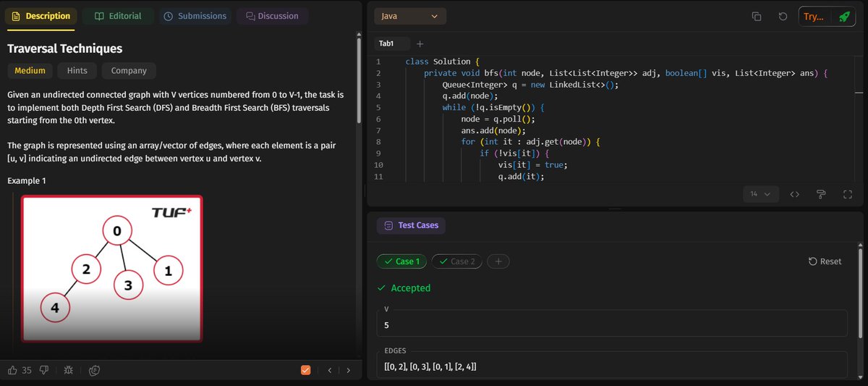Click the Example 1 graph image
The width and height of the screenshot is (868, 386).
[112, 268]
